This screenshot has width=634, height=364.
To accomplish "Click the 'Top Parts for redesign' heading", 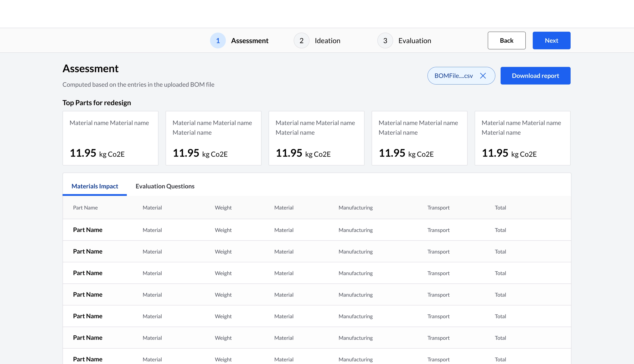I will click(x=97, y=103).
